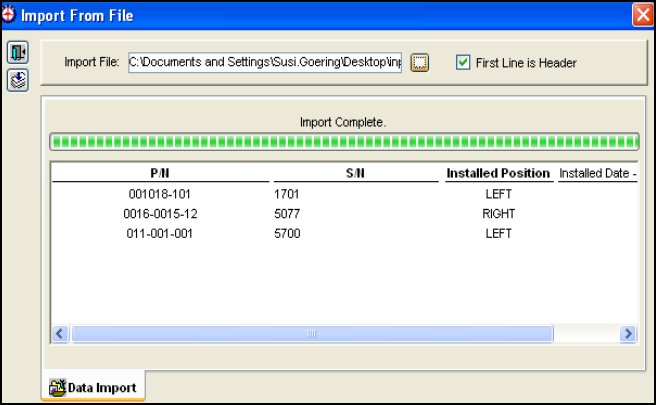656x405 pixels.
Task: Click Installed Date column header
Action: (597, 173)
